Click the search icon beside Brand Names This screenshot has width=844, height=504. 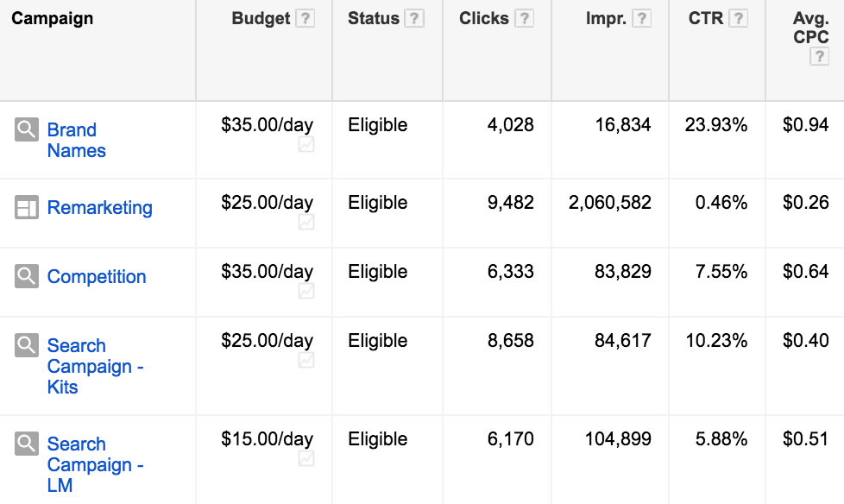coord(27,130)
